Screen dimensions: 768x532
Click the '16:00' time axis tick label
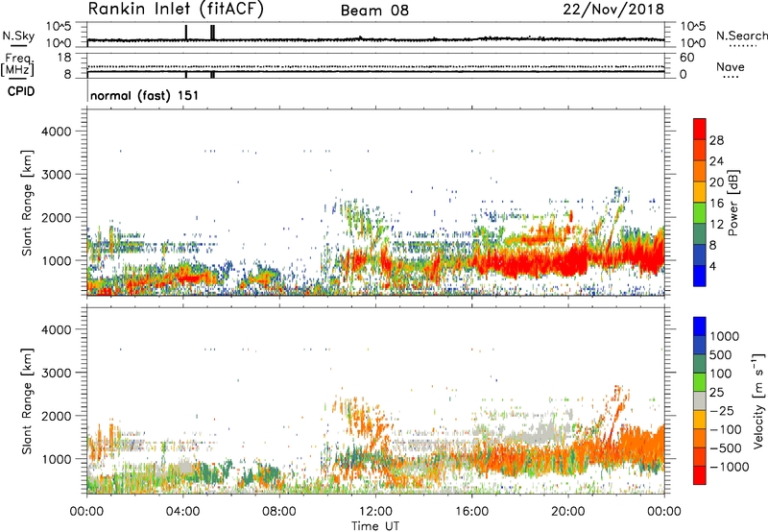point(472,512)
